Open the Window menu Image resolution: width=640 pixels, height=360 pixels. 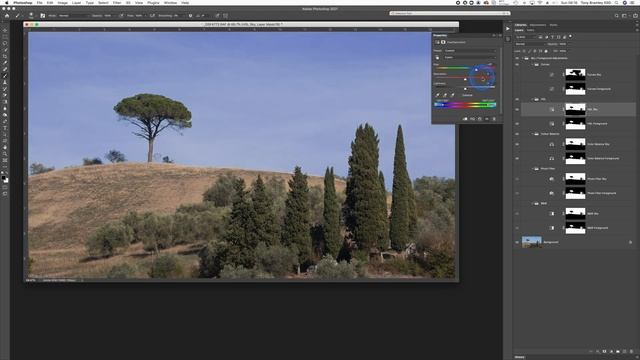pyautogui.click(x=170, y=2)
